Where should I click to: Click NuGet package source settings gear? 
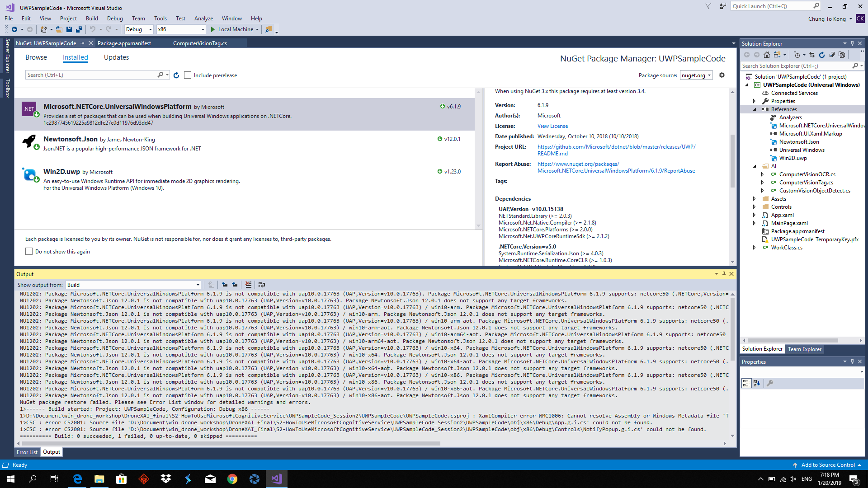click(x=722, y=75)
